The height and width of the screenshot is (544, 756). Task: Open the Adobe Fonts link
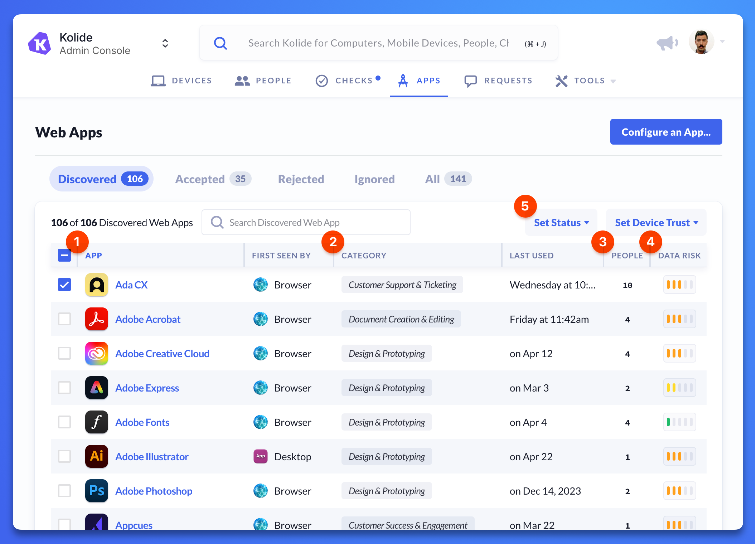click(142, 422)
